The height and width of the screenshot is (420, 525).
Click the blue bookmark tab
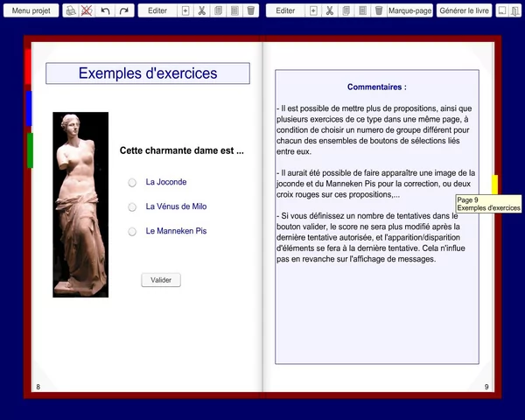(29, 108)
